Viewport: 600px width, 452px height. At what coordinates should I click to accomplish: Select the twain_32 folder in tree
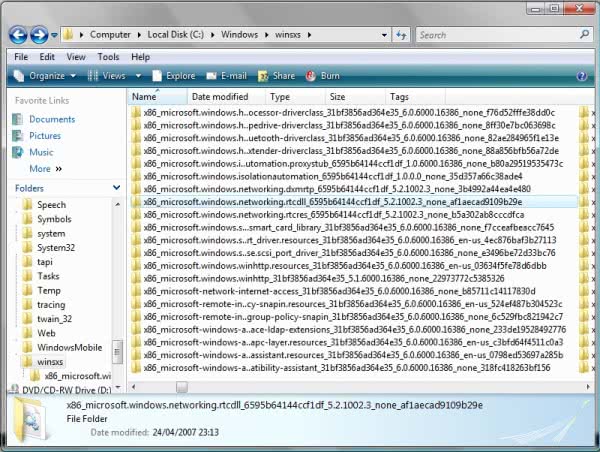click(x=54, y=319)
